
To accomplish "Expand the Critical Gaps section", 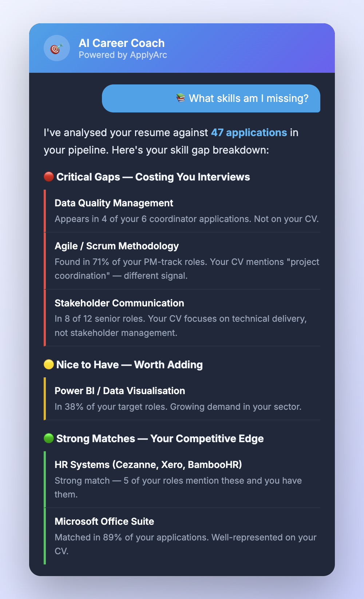I will coord(153,176).
